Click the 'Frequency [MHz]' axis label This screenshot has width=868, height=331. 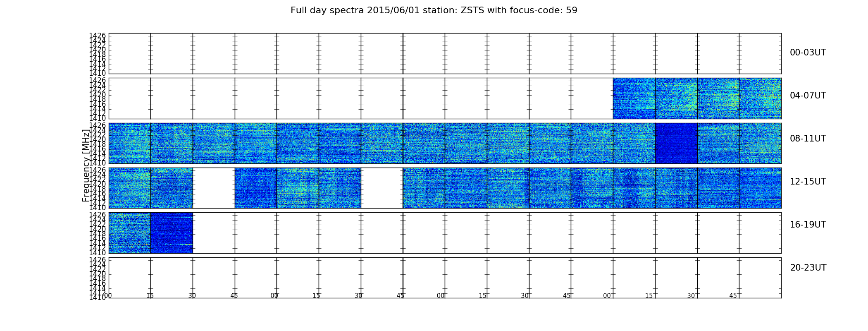tap(86, 165)
